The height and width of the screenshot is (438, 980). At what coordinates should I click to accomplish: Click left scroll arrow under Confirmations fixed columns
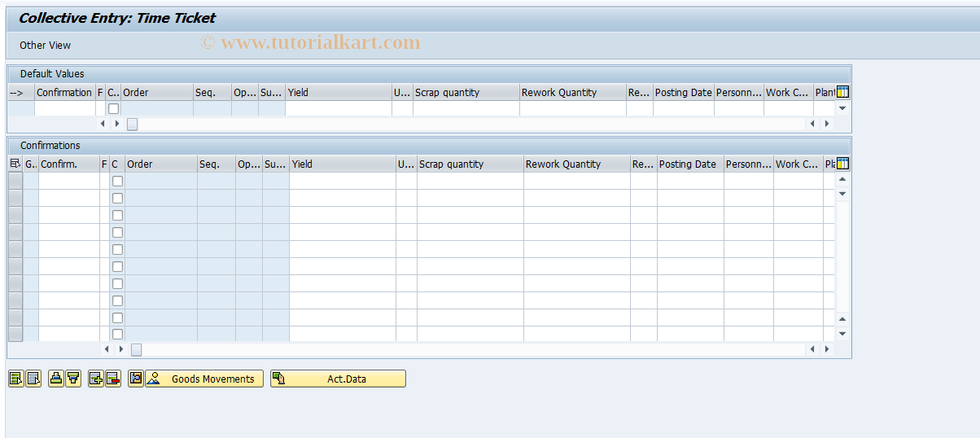coord(107,349)
